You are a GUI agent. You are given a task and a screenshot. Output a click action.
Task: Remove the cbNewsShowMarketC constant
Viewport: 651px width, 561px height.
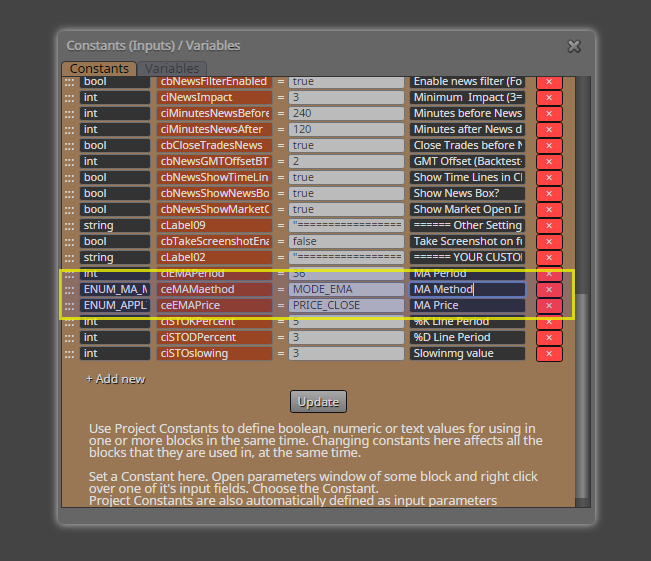click(549, 209)
